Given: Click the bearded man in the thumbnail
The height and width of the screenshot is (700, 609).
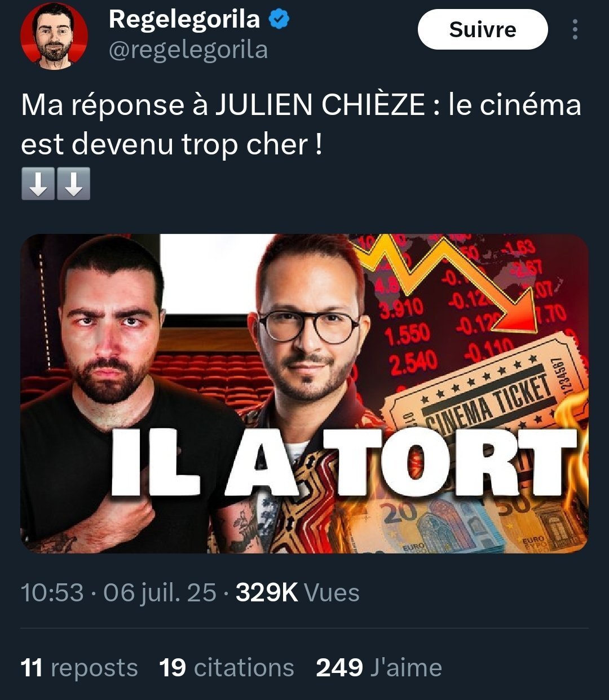Looking at the screenshot, I should (113, 395).
